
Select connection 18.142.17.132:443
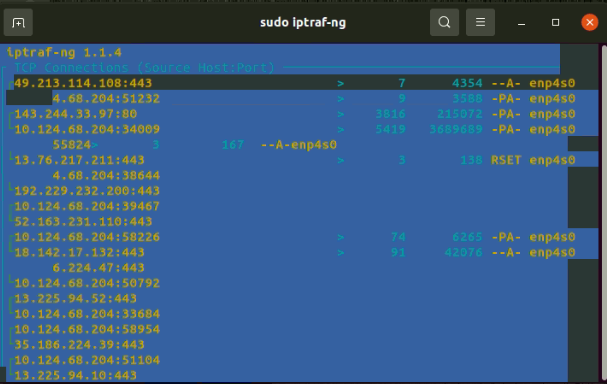79,252
